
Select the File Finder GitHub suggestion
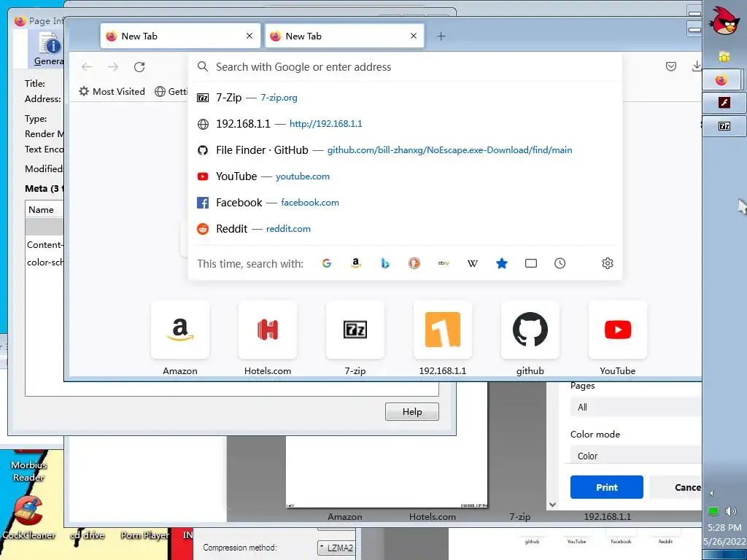pyautogui.click(x=405, y=150)
